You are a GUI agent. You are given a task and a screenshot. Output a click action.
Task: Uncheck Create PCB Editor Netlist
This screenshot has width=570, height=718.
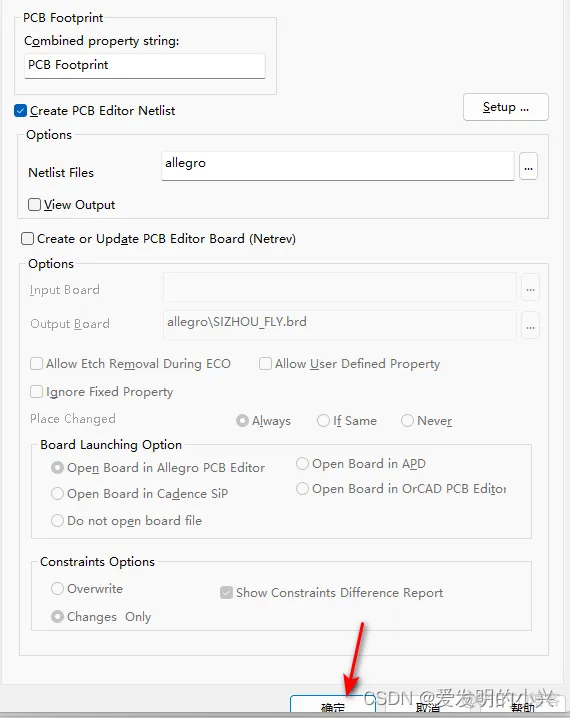click(x=21, y=111)
